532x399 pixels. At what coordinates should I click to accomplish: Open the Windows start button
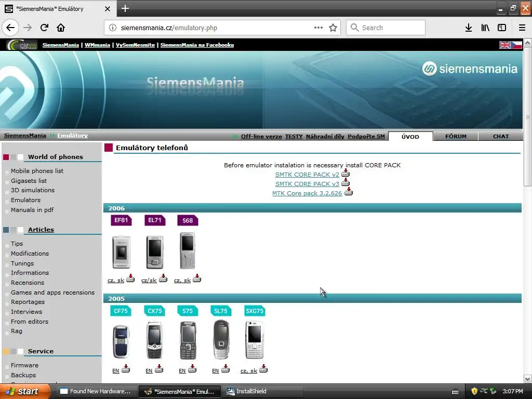tap(24, 392)
